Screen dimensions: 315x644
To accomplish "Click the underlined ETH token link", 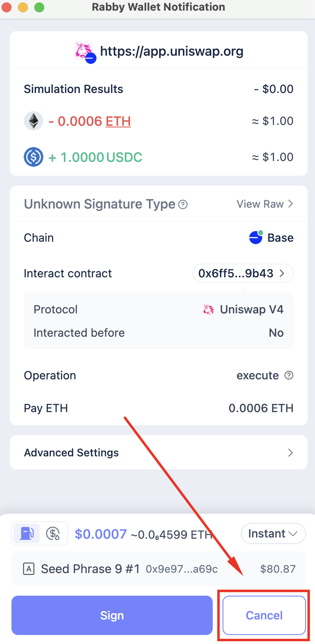I will click(x=118, y=121).
